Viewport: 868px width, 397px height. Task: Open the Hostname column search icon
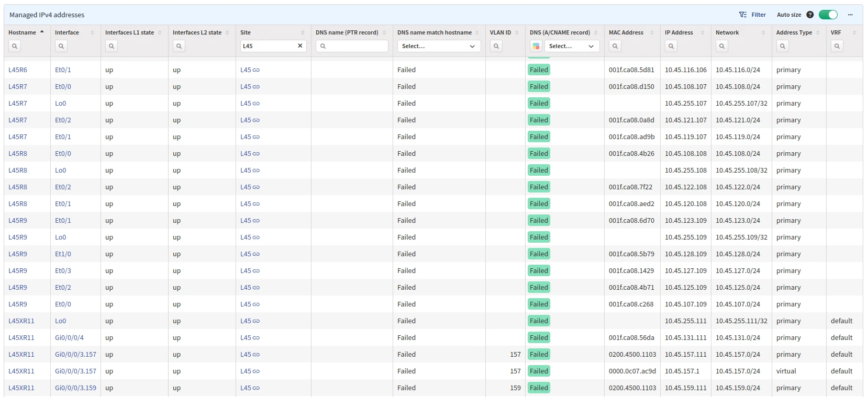(x=15, y=46)
